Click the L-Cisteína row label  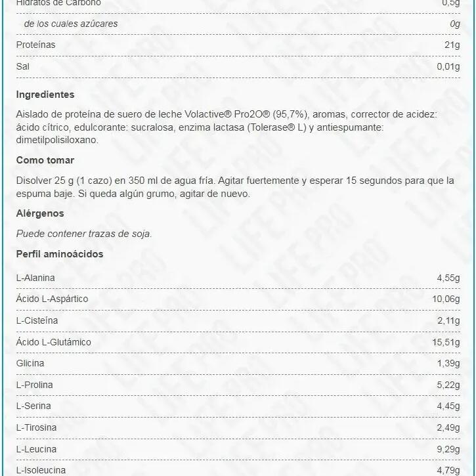(37, 321)
